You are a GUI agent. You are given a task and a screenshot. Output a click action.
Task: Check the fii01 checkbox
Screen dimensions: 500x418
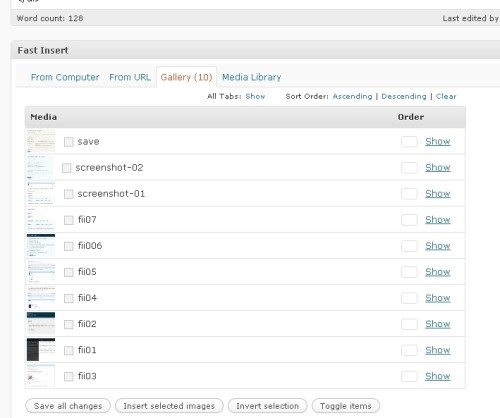69,350
